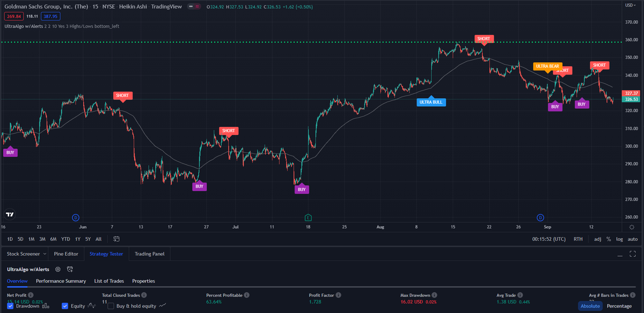Click the BUY label near July 18
This screenshot has height=313, width=644.
click(x=302, y=189)
